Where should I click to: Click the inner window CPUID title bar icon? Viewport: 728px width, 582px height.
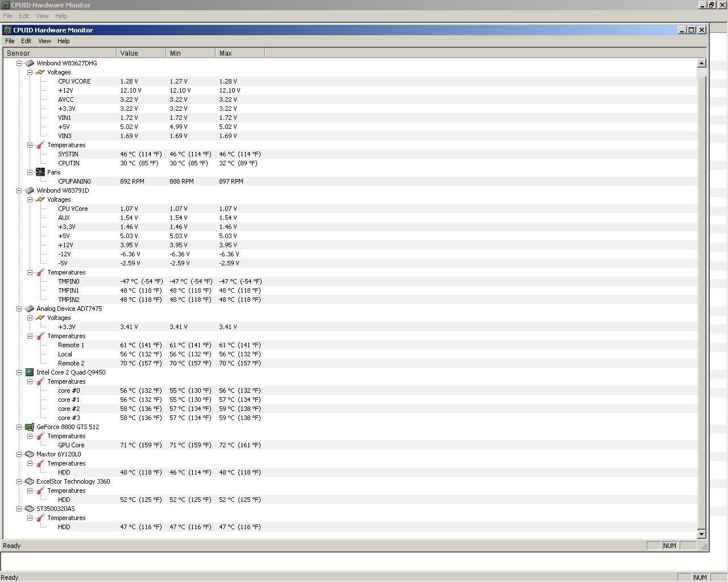click(8, 30)
